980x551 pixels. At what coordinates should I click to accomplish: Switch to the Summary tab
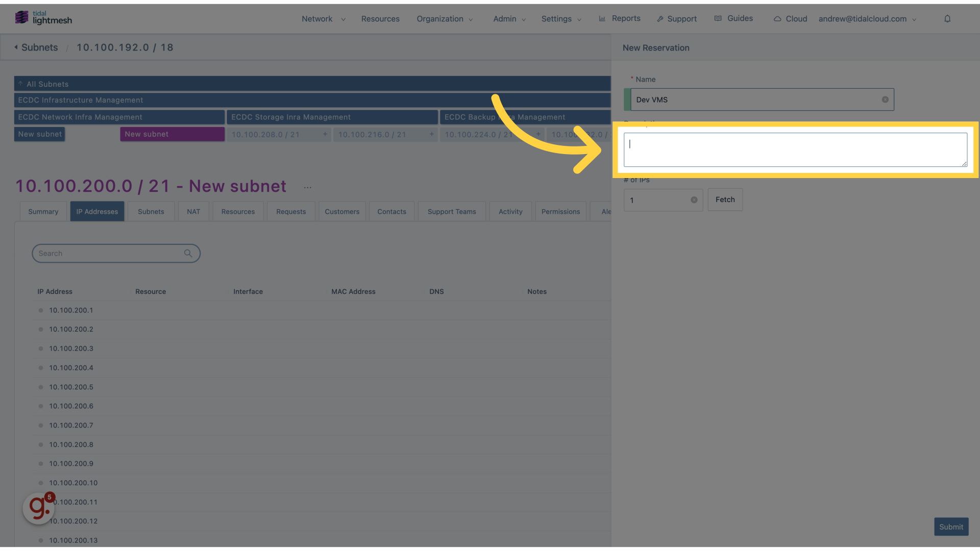[42, 211]
